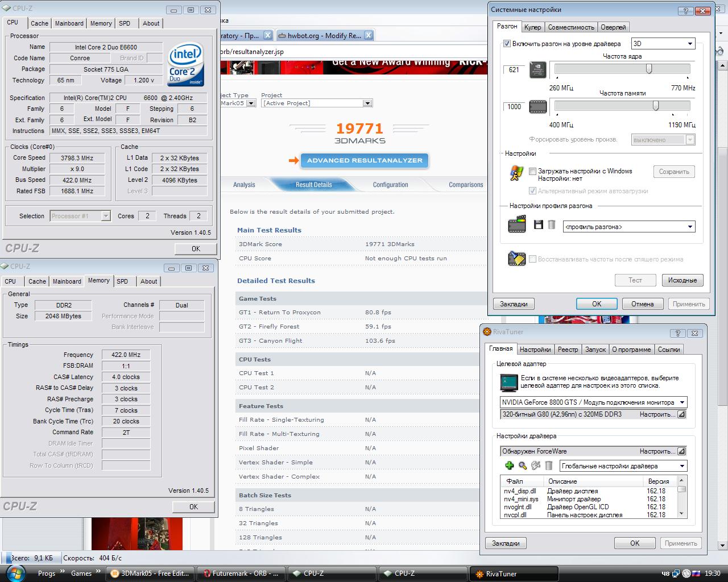This screenshot has height=582, width=728.
Task: Open Mainboard tab in bottom CPU-Z window
Action: 67,281
